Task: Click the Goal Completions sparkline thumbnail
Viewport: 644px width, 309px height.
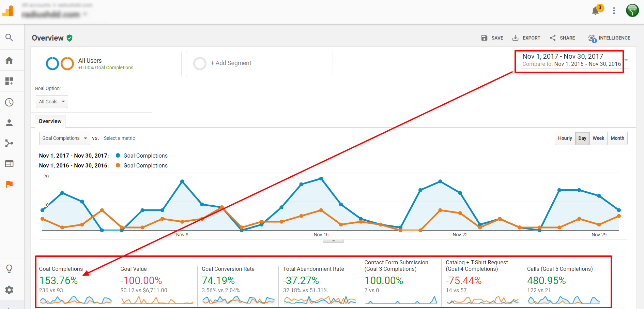Action: click(x=76, y=300)
